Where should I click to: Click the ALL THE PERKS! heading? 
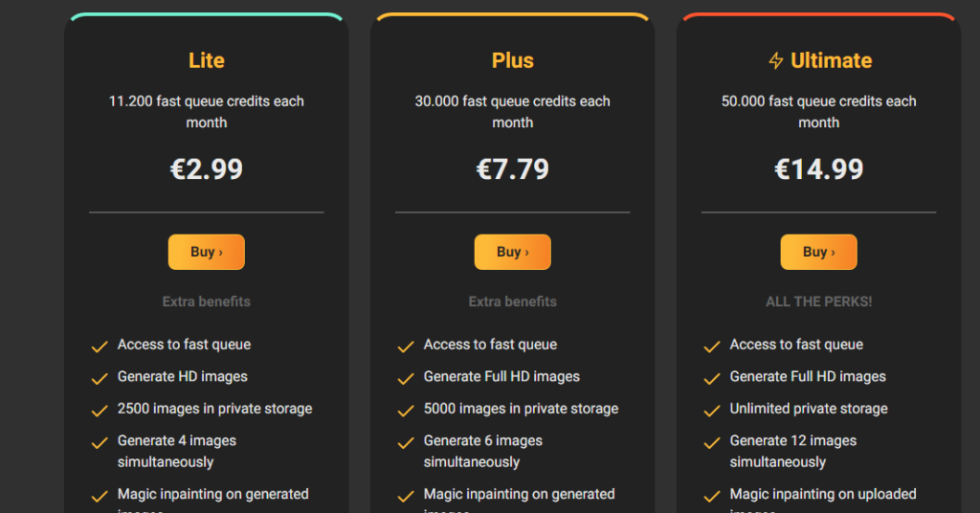pyautogui.click(x=819, y=301)
